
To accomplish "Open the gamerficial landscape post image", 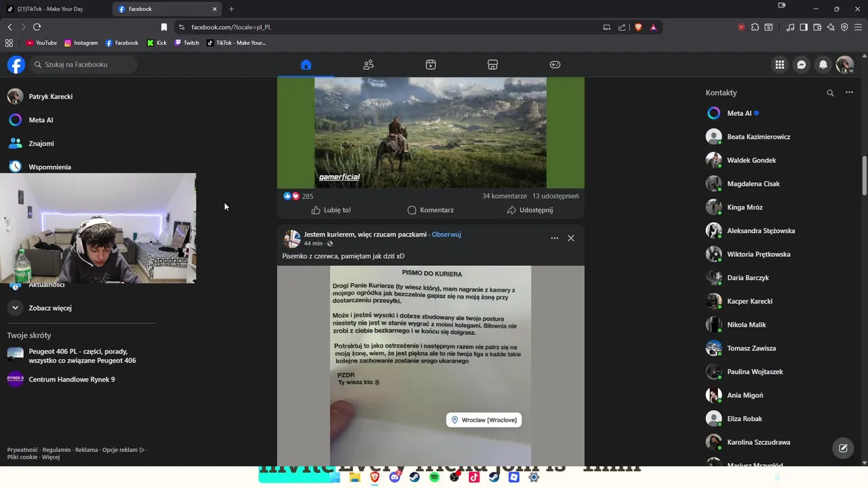I will [431, 132].
